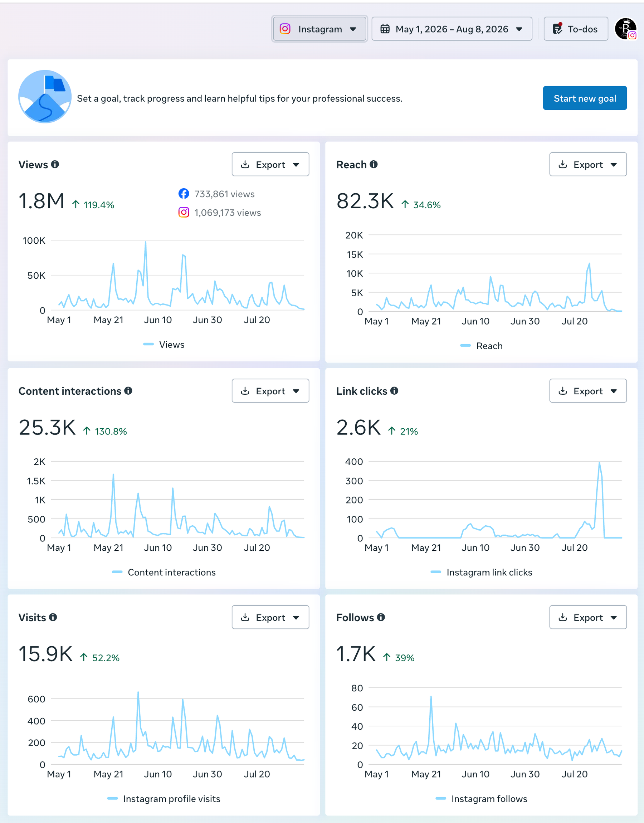Toggle the Instagram link clicks legend item
The height and width of the screenshot is (823, 644).
pyautogui.click(x=481, y=572)
